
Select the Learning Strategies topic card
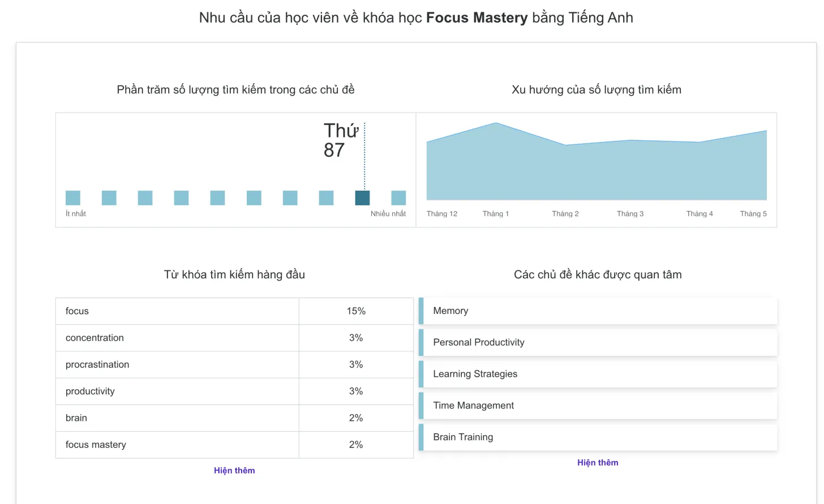pyautogui.click(x=598, y=374)
